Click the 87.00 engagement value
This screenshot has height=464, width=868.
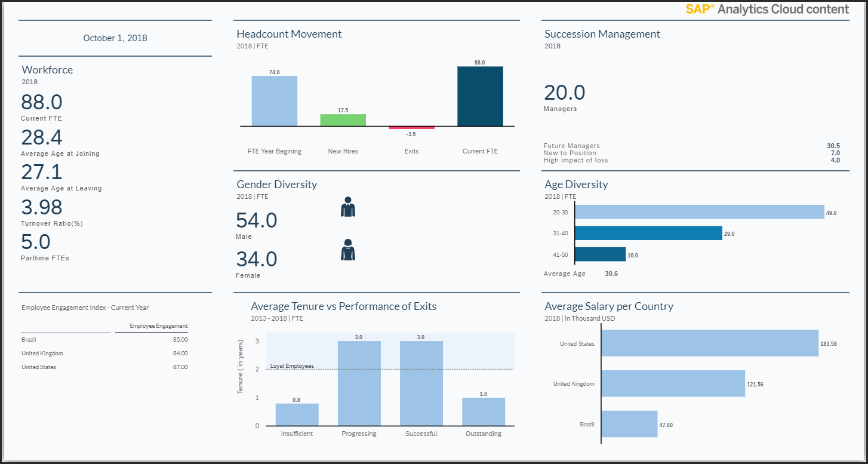pos(180,367)
